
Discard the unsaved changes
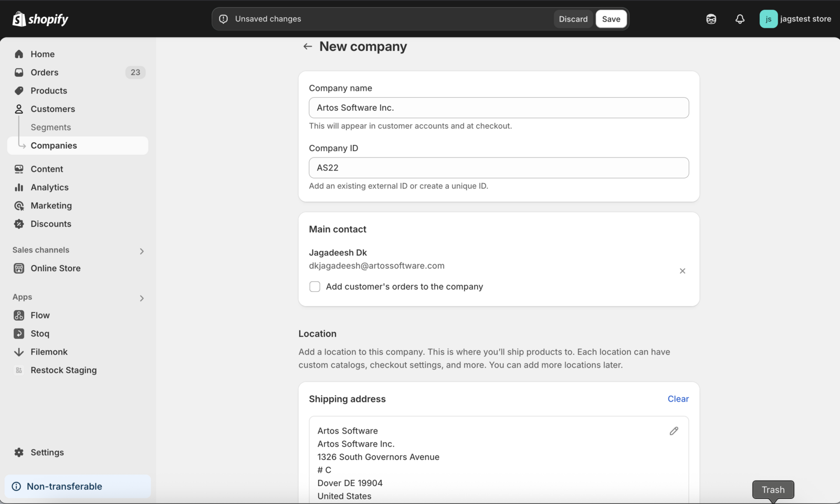pyautogui.click(x=573, y=19)
